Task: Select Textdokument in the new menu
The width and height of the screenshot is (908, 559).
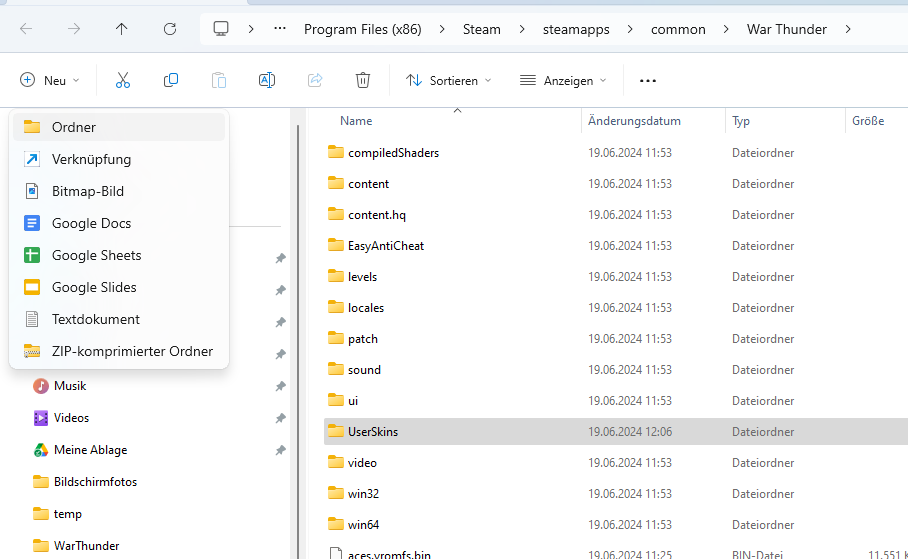Action: (95, 319)
